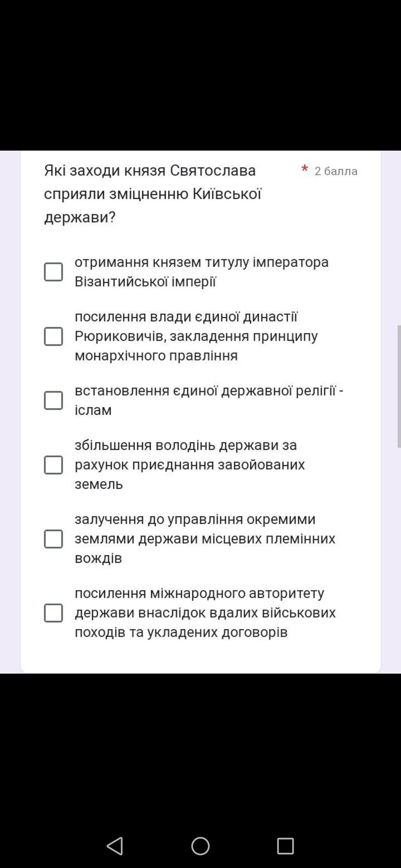Click the red required asterisk marker

click(305, 169)
